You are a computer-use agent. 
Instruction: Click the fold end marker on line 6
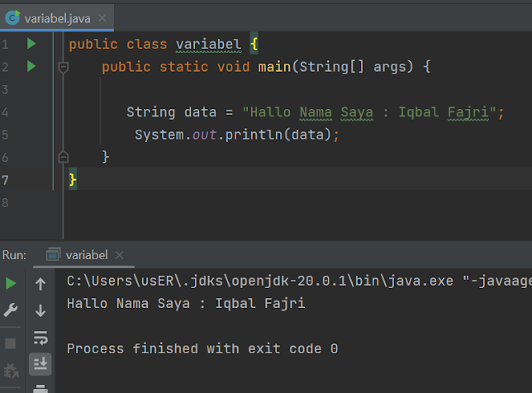tap(64, 156)
